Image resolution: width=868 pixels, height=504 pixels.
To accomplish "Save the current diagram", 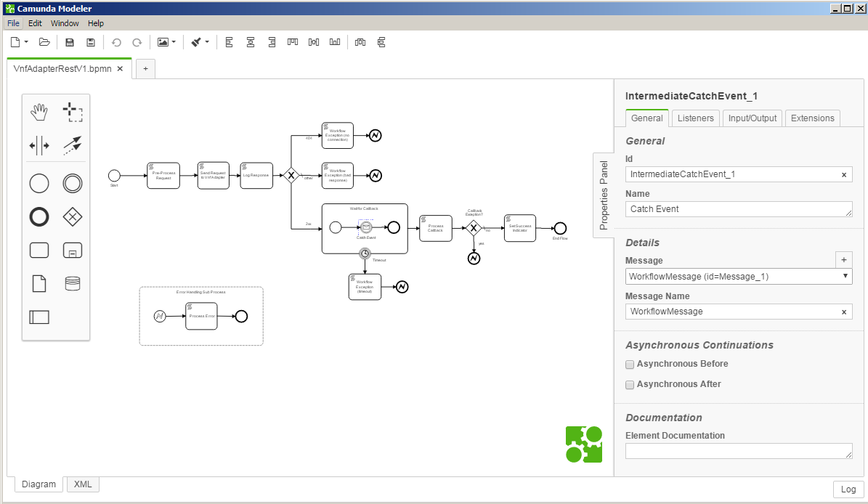I will coord(70,42).
